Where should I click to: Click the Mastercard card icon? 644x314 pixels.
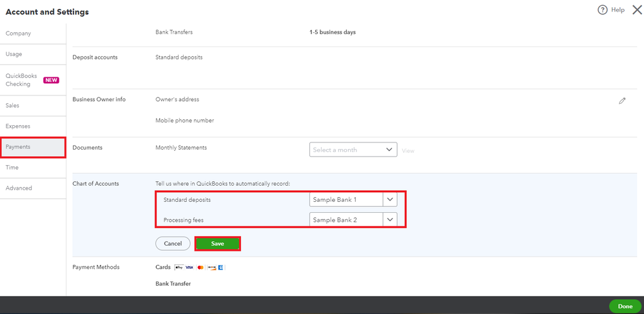[x=200, y=268]
